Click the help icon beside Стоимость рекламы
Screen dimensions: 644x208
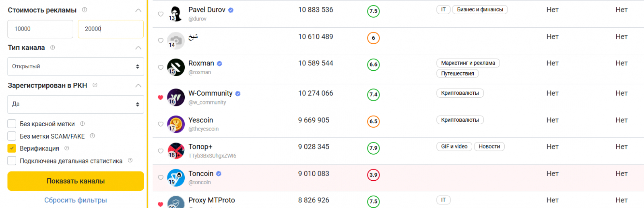pos(85,10)
